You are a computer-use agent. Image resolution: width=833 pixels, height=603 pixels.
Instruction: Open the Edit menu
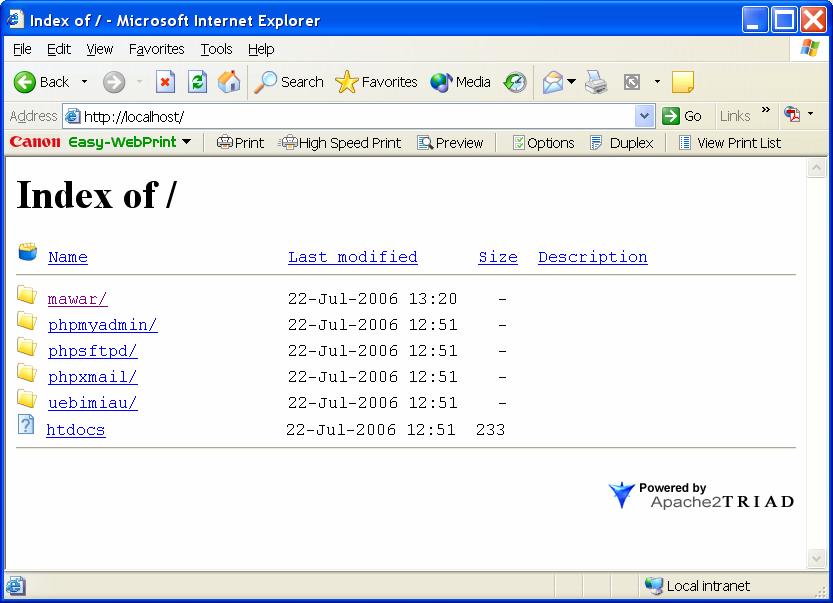tap(58, 49)
